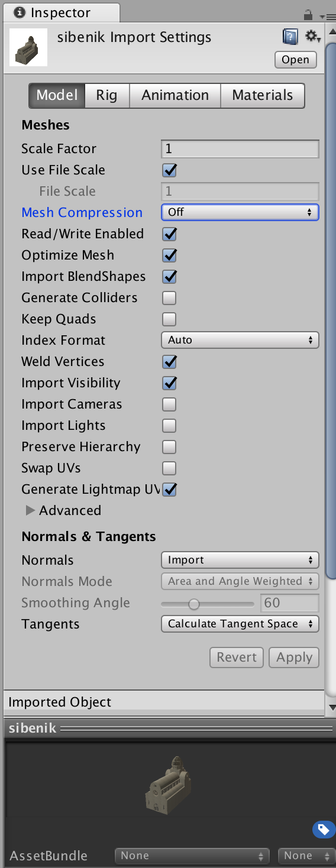The width and height of the screenshot is (336, 868).
Task: Uncheck Use File Scale checkbox
Action: [170, 170]
